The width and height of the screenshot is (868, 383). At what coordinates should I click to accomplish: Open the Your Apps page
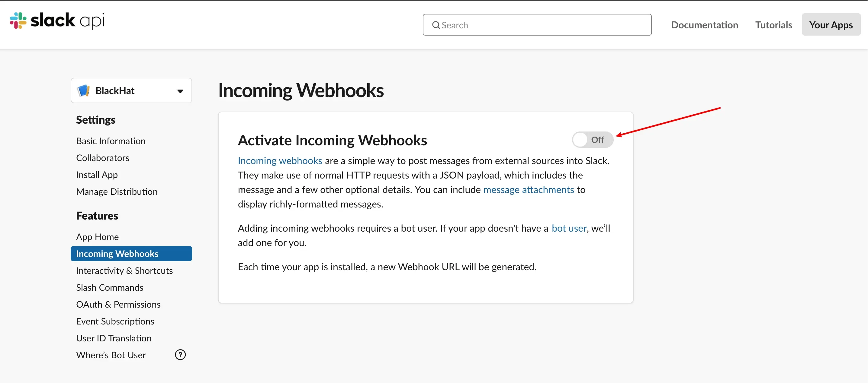[831, 24]
